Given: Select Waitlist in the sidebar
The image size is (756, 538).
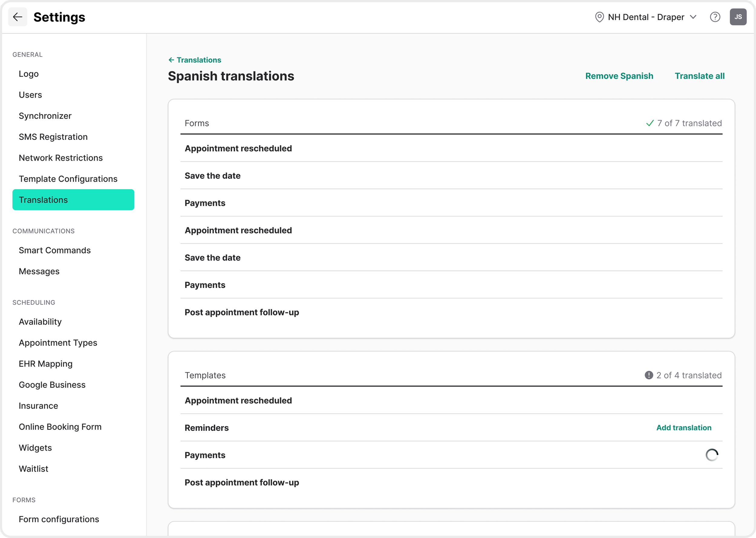Looking at the screenshot, I should [x=73, y=469].
